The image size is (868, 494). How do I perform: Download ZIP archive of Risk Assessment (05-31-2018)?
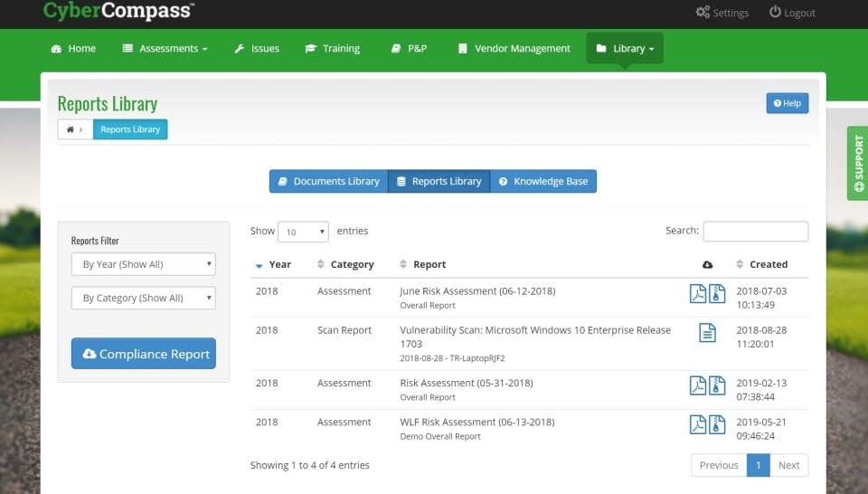(717, 385)
